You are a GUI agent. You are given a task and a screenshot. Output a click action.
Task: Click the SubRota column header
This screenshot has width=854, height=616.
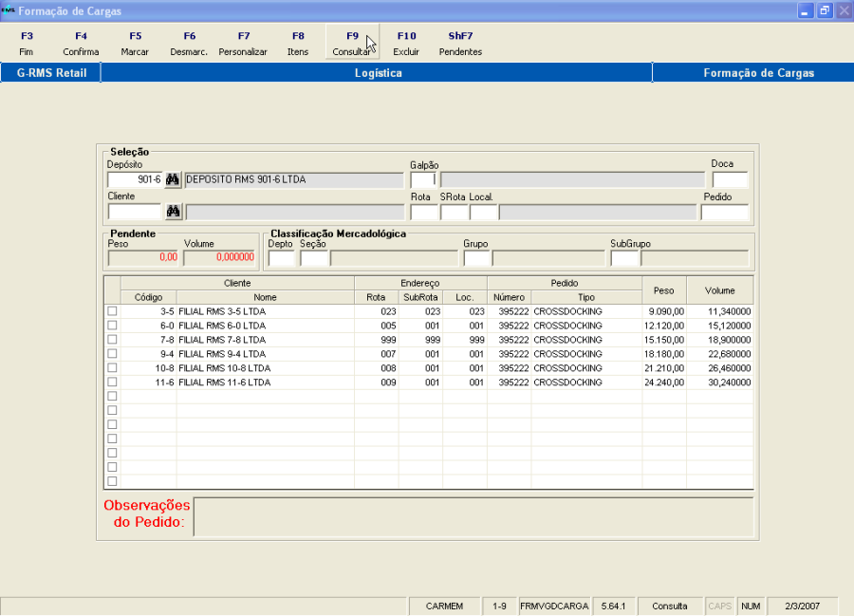(420, 297)
